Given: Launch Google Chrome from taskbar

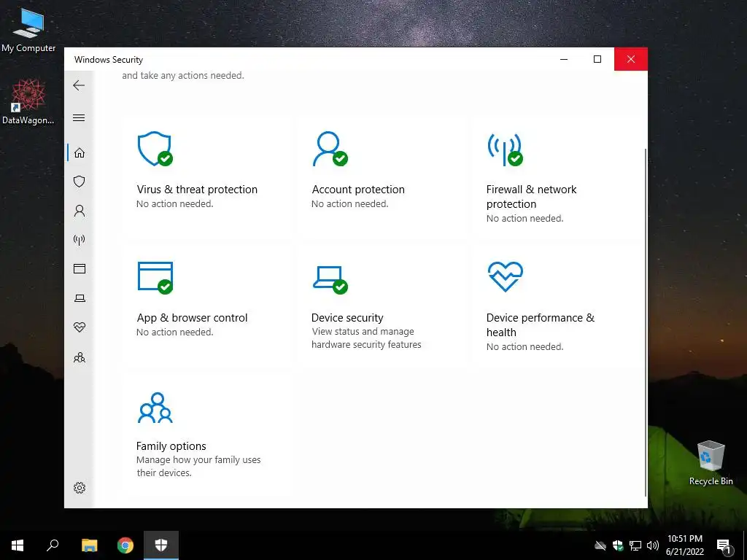Looking at the screenshot, I should pyautogui.click(x=125, y=545).
